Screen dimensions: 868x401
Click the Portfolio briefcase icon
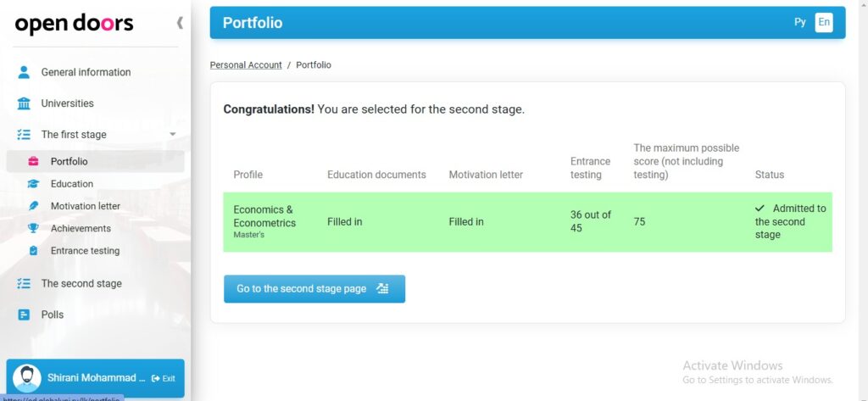(x=33, y=162)
